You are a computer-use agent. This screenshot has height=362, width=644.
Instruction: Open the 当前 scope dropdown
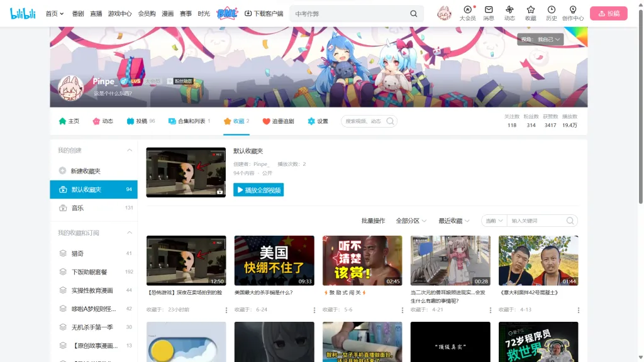[x=494, y=221]
